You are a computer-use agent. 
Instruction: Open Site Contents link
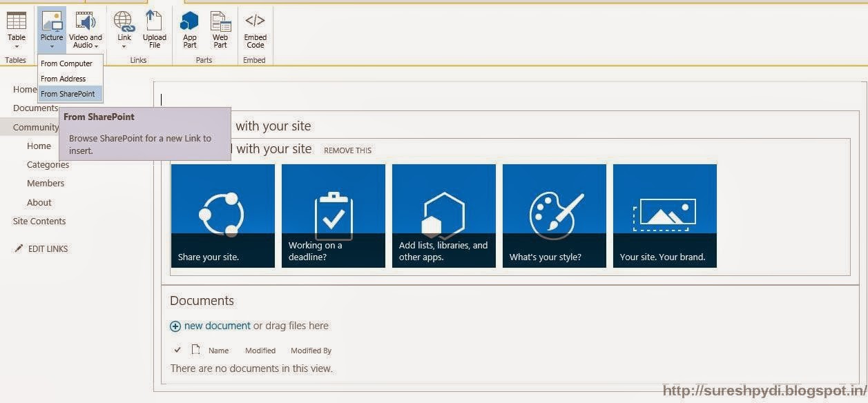pos(39,221)
